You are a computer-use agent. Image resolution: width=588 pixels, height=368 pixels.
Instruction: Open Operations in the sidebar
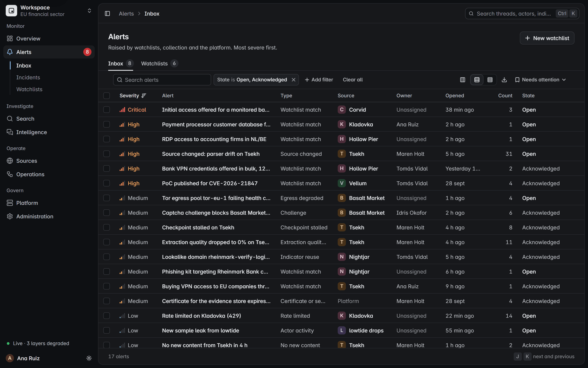[x=49, y=174]
